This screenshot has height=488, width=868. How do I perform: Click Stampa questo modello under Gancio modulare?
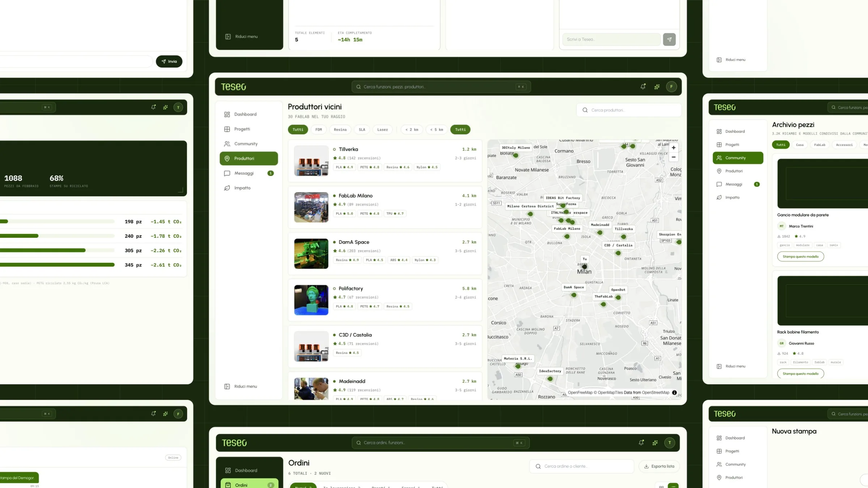[800, 257]
